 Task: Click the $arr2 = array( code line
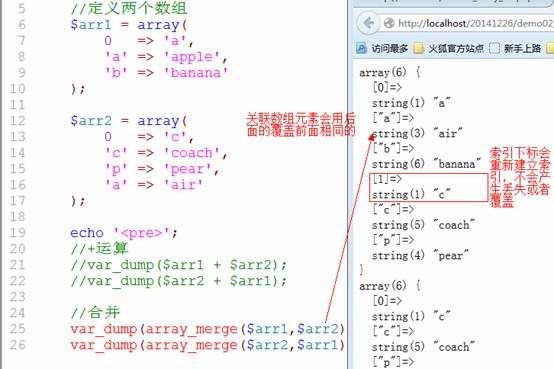tap(129, 121)
